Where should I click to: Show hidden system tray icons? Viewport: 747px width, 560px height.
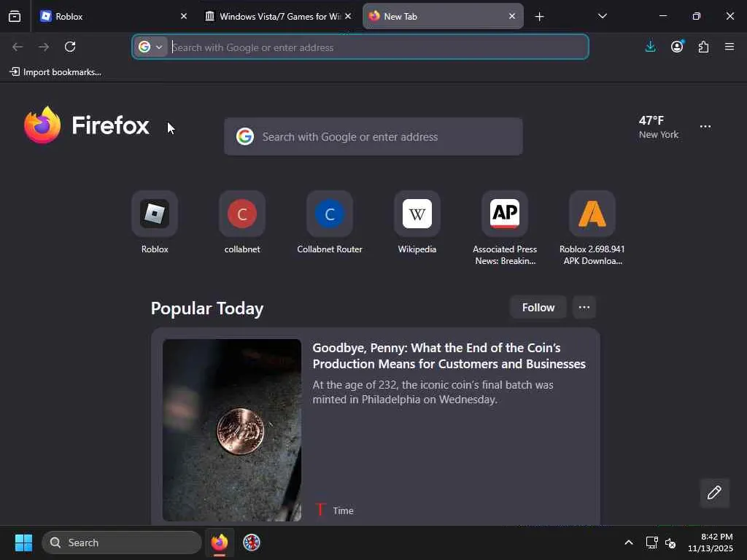pos(629,542)
